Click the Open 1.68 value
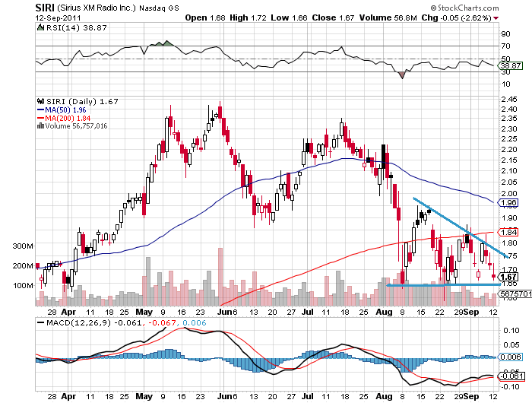The image size is (532, 403). (205, 17)
